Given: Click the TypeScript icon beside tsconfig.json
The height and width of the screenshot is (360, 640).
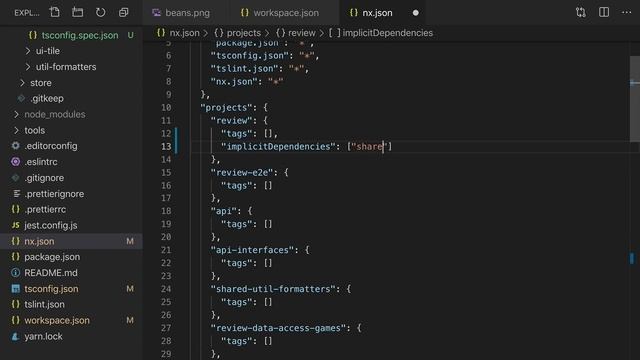Looking at the screenshot, I should (16, 289).
